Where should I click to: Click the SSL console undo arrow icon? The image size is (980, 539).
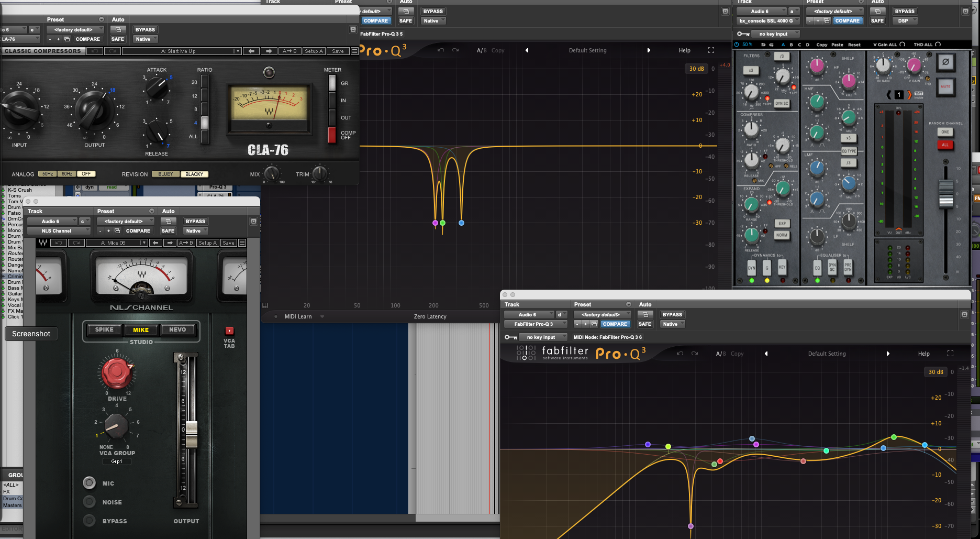coord(763,45)
